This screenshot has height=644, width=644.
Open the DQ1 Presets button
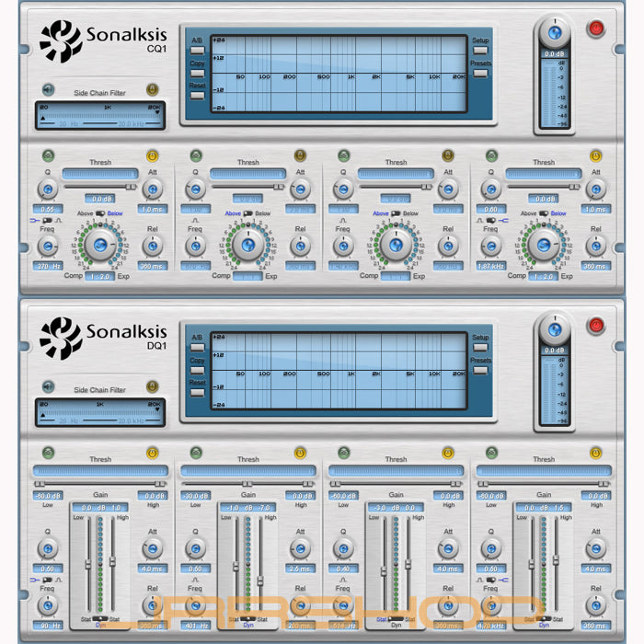point(480,370)
